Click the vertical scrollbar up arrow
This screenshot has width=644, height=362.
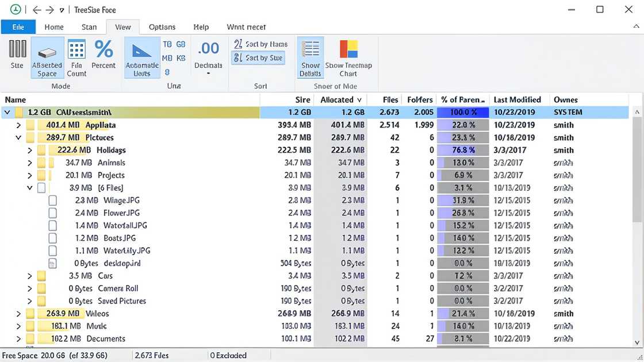click(637, 112)
